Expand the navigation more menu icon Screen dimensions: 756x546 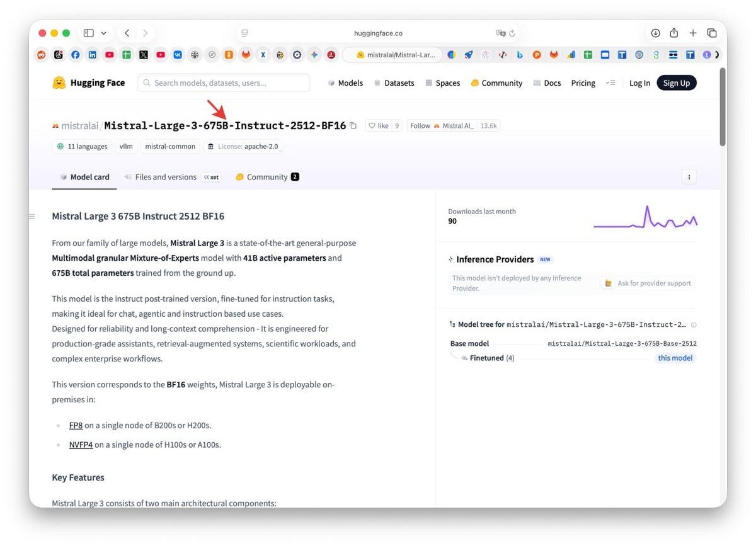[610, 82]
